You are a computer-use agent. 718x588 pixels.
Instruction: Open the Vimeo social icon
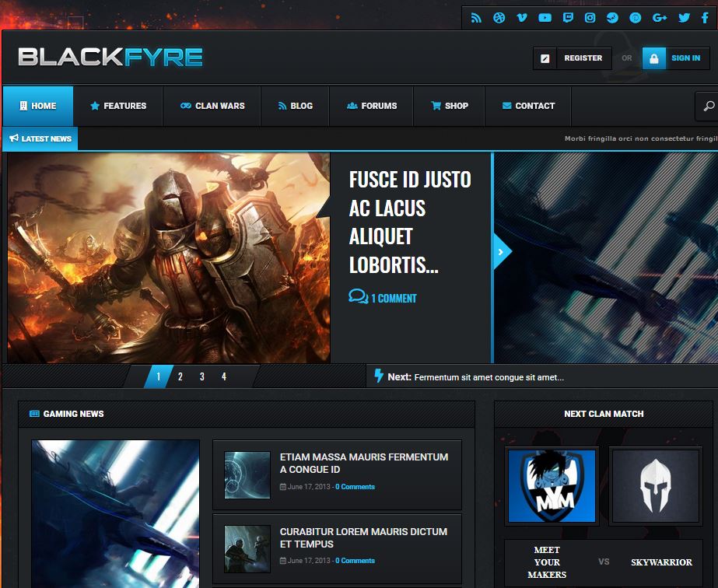pyautogui.click(x=521, y=18)
